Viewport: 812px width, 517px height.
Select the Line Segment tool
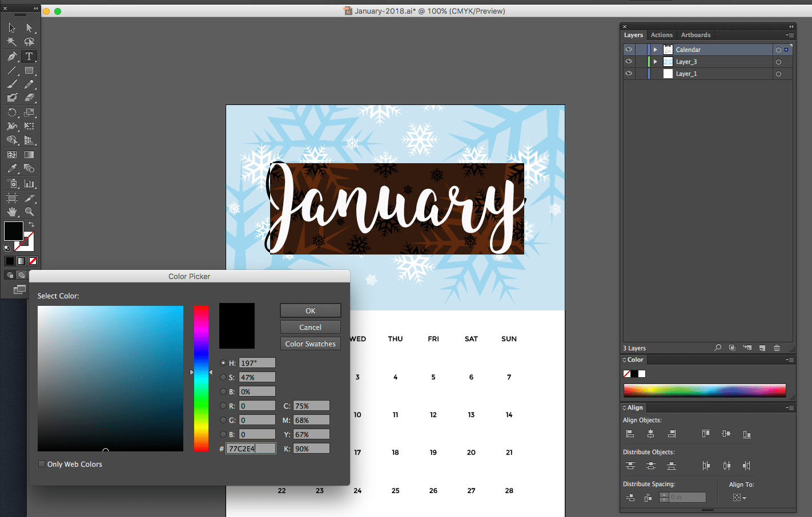pos(12,71)
